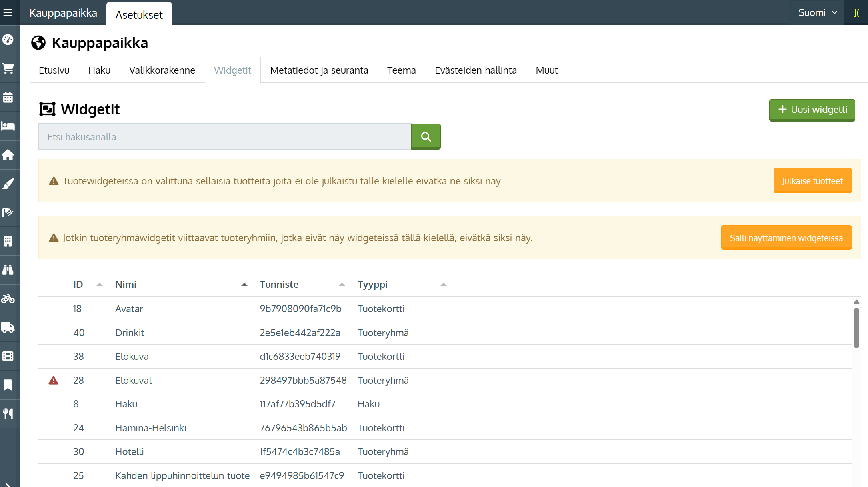This screenshot has height=487, width=868.
Task: Click the Salli näyttäminen widgeteissä button
Action: [786, 238]
